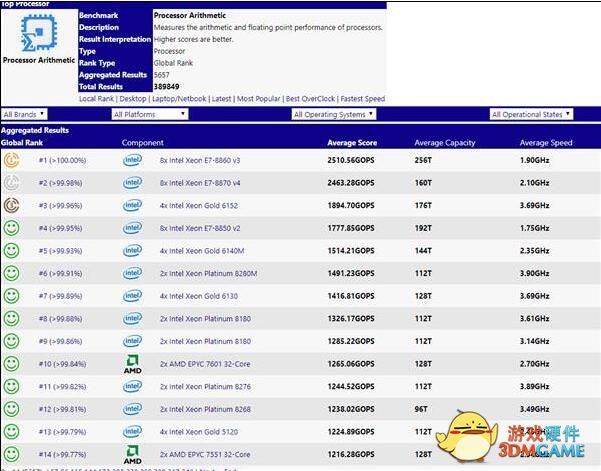Image resolution: width=601 pixels, height=471 pixels.
Task: Click Intel logo beside Xeon Gold 5120
Action: [x=132, y=431]
